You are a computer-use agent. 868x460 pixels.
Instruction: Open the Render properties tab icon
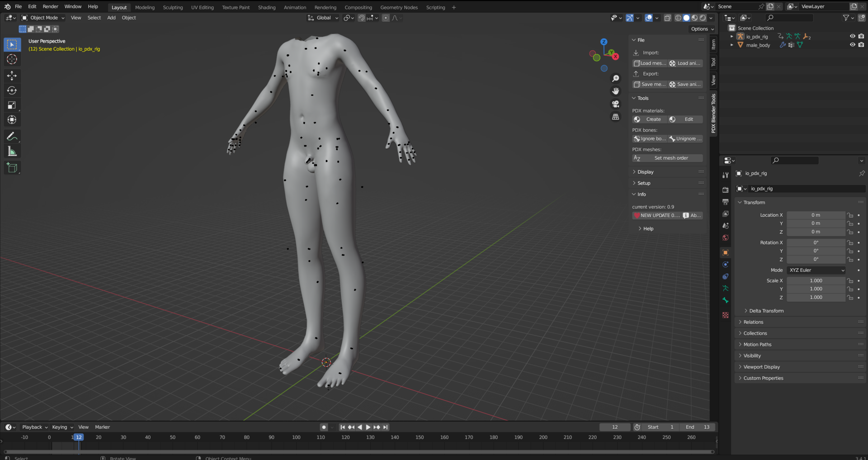(x=725, y=190)
